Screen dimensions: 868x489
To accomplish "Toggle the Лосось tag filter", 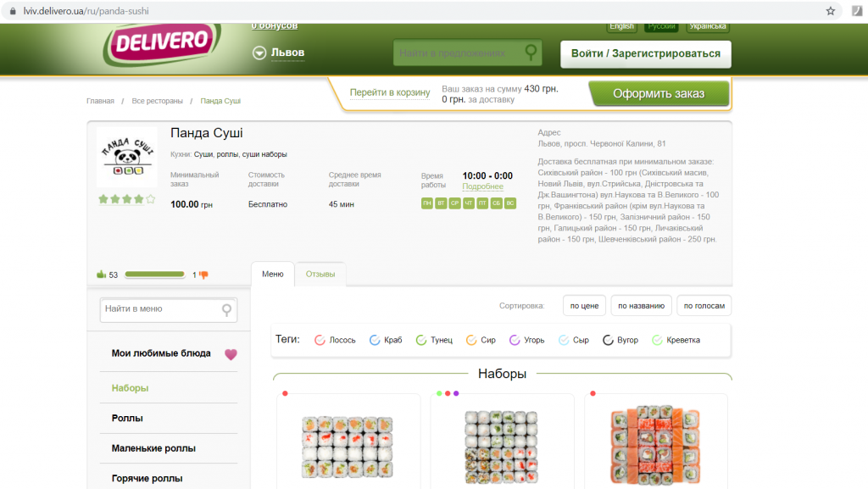I will [x=335, y=340].
